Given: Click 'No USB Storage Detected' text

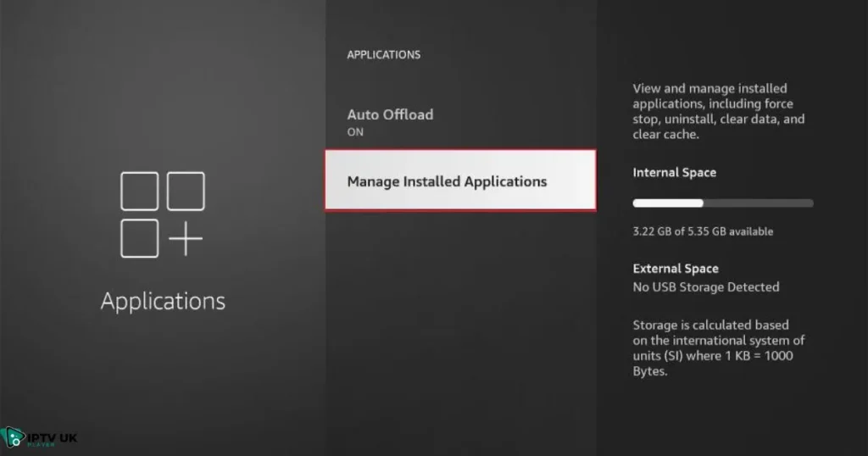Looking at the screenshot, I should click(706, 287).
